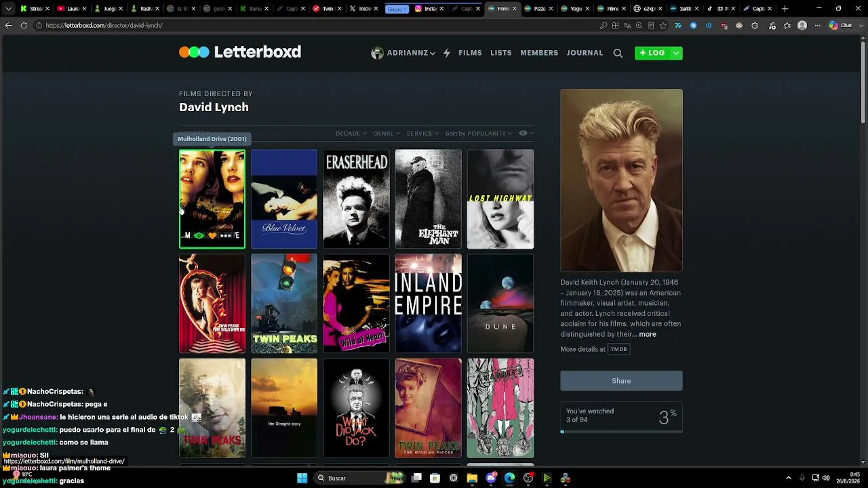Open the three-dot menu on Mulholland Drive
Screen dimensions: 868x488
coord(226,236)
